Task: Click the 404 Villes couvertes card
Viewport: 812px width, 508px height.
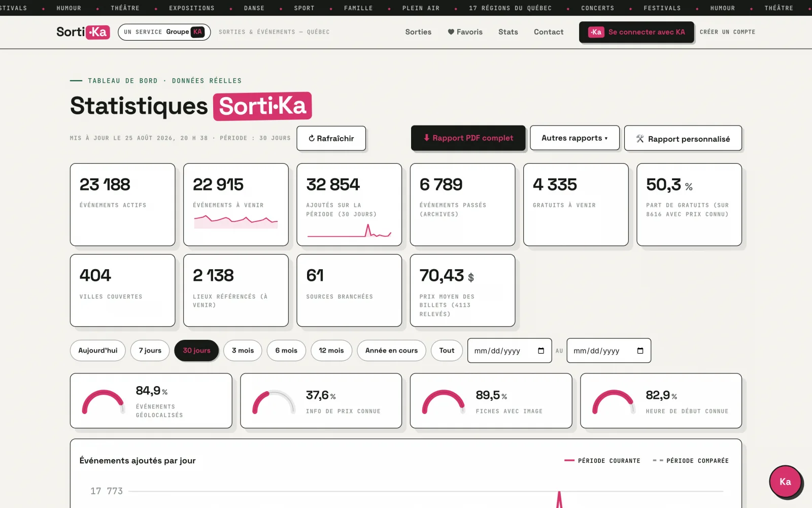Action: point(123,291)
